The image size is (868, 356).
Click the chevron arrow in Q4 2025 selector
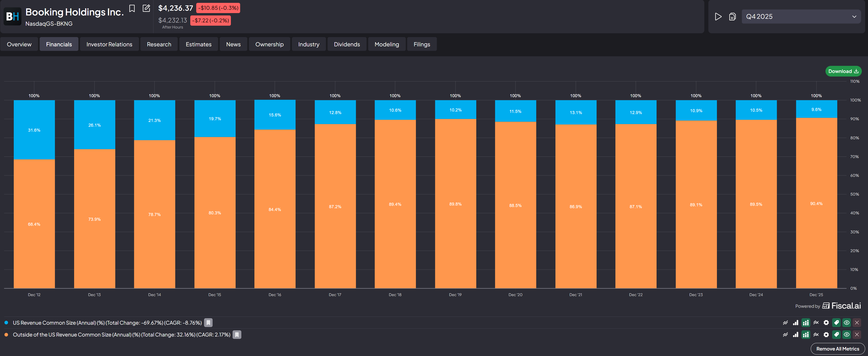(x=854, y=17)
